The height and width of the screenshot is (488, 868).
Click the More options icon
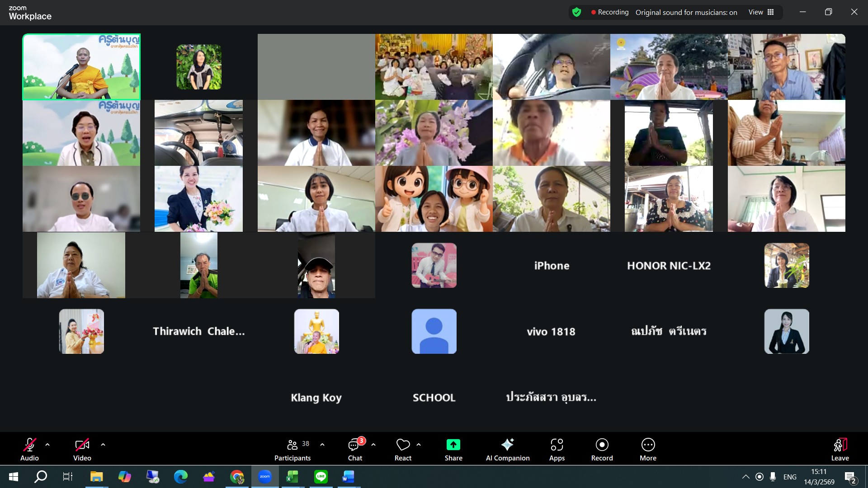point(648,445)
